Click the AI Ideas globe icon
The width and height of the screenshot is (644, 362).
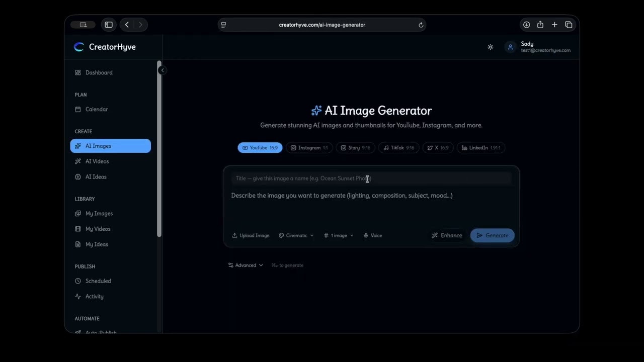(x=78, y=176)
